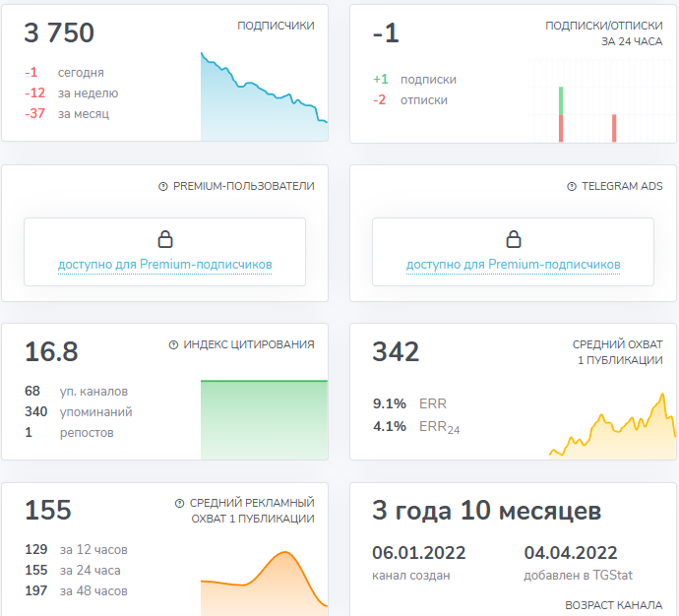Click the PREMIUM-ПОЛЬЗОВАТЕЛИ title

[244, 187]
